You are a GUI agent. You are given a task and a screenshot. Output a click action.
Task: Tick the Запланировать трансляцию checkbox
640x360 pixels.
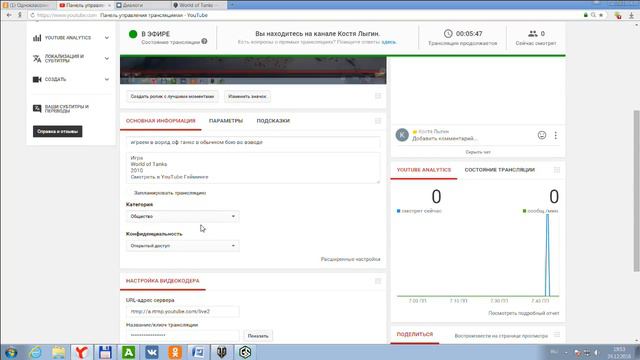tap(129, 193)
